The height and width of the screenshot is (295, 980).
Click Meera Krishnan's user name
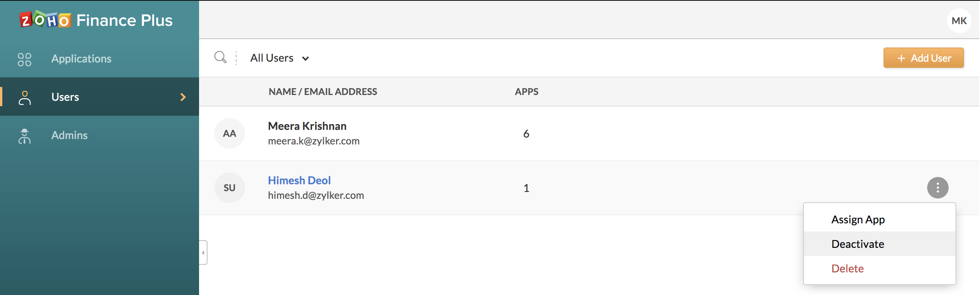pyautogui.click(x=307, y=126)
